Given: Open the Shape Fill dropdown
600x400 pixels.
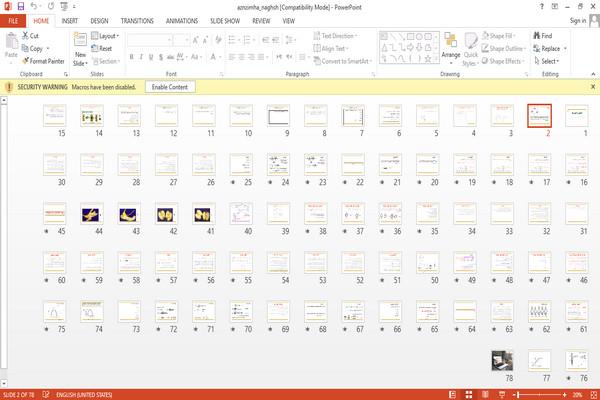Looking at the screenshot, I should click(499, 36).
